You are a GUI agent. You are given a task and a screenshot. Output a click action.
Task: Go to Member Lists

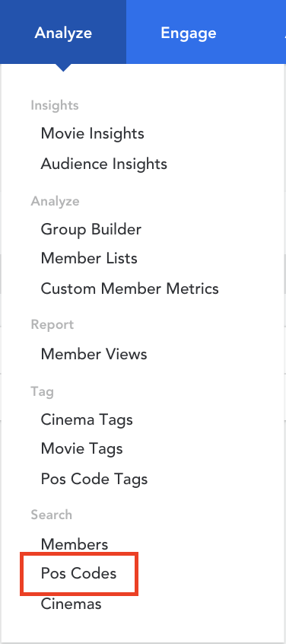89,258
